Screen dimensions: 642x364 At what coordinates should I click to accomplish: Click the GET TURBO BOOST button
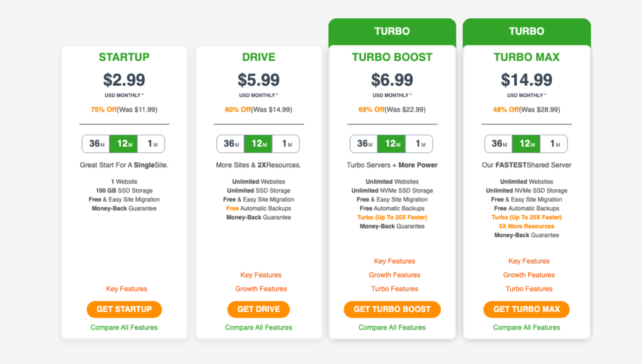(392, 309)
